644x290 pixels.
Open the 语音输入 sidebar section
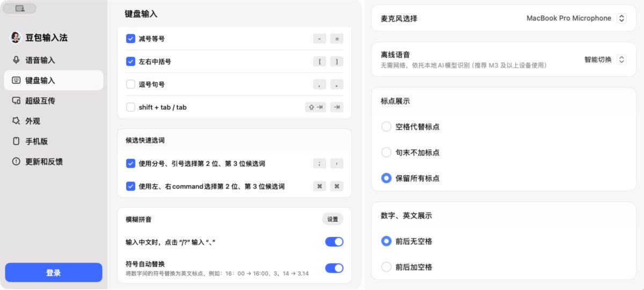coord(54,60)
